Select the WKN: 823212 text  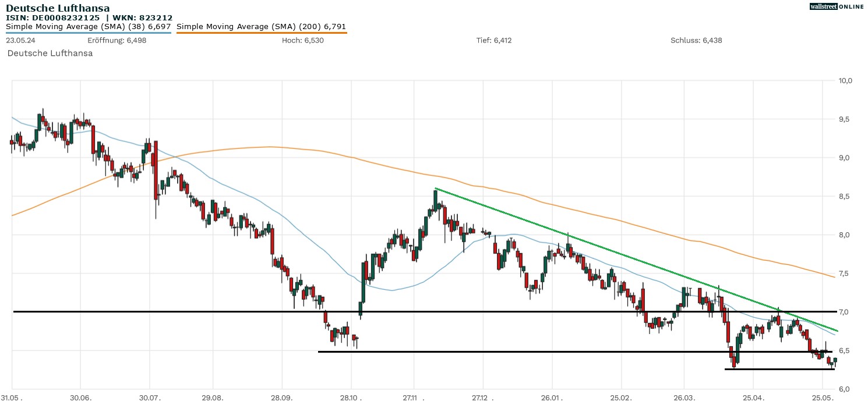click(143, 18)
